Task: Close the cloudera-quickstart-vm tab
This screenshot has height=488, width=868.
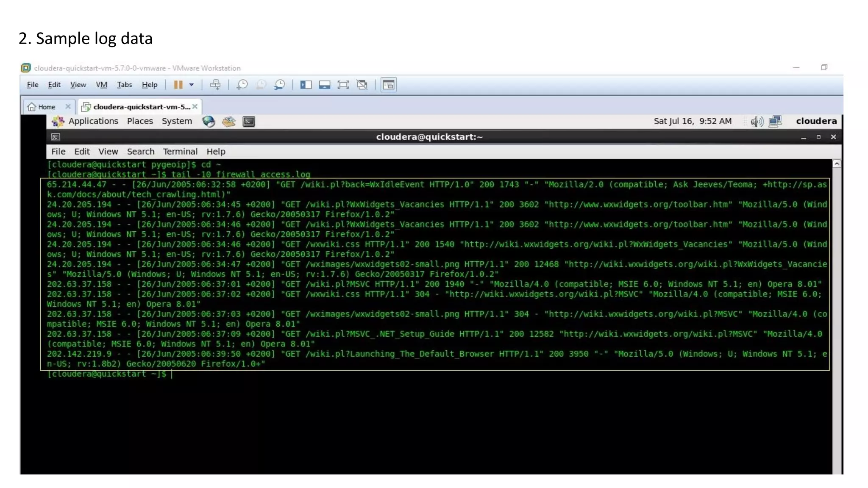Action: [x=195, y=106]
